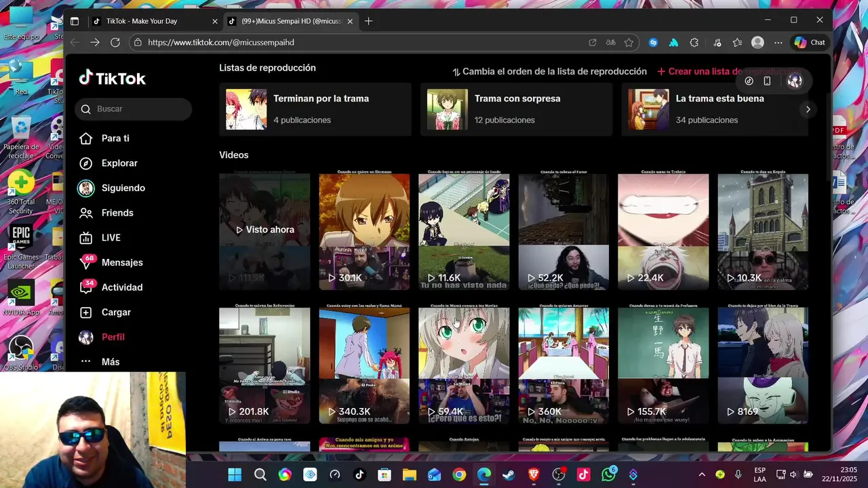Open page as app icon in address bar
The width and height of the screenshot is (868, 488).
point(593,42)
